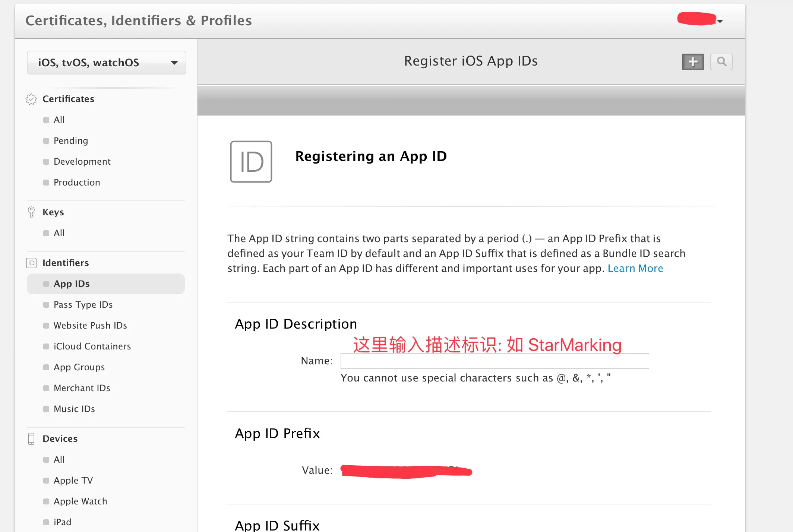Screen dimensions: 793x532
Task: Click into the App ID Name field
Action: [495, 361]
